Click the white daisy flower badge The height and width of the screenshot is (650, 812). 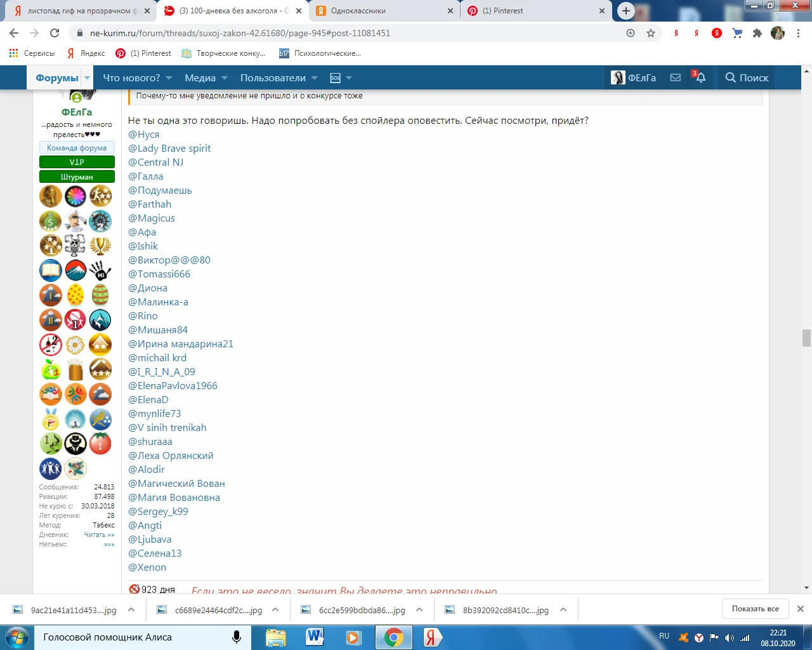pos(75,345)
